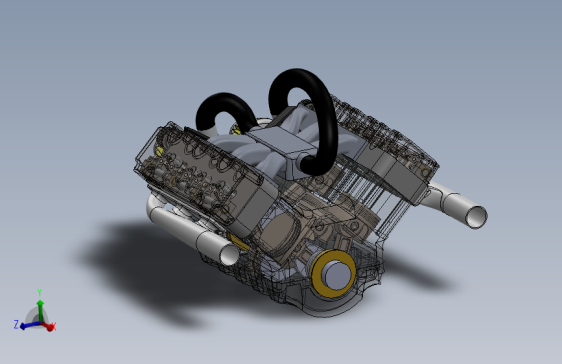
Task: Click the blue Z axis arrow of the orientation triad
Action: (x=29, y=325)
